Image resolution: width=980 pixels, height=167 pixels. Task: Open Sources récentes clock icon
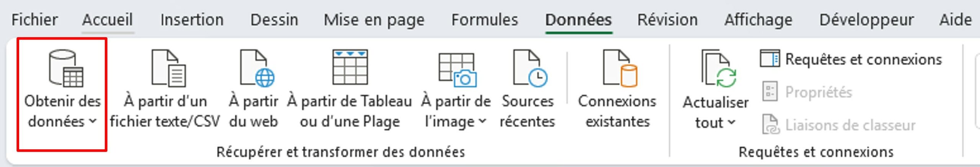click(x=530, y=69)
